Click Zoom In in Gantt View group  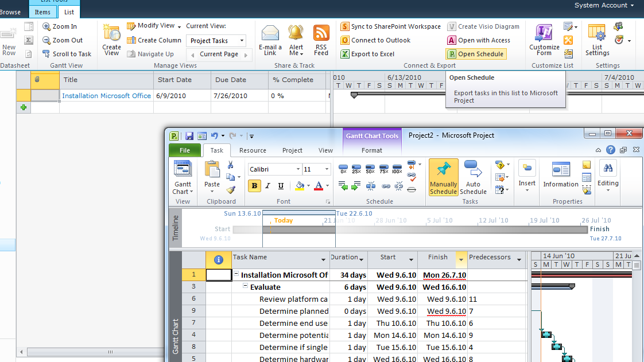click(x=60, y=26)
